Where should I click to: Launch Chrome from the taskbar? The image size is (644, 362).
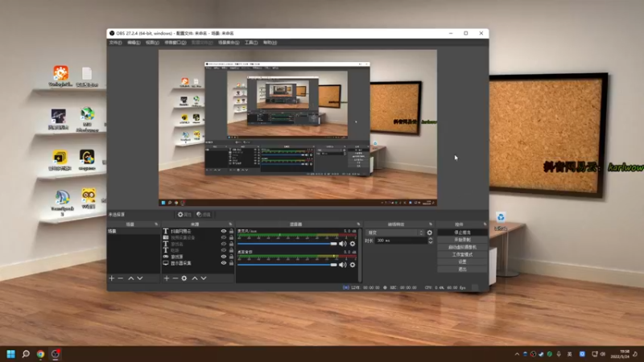pos(40,354)
